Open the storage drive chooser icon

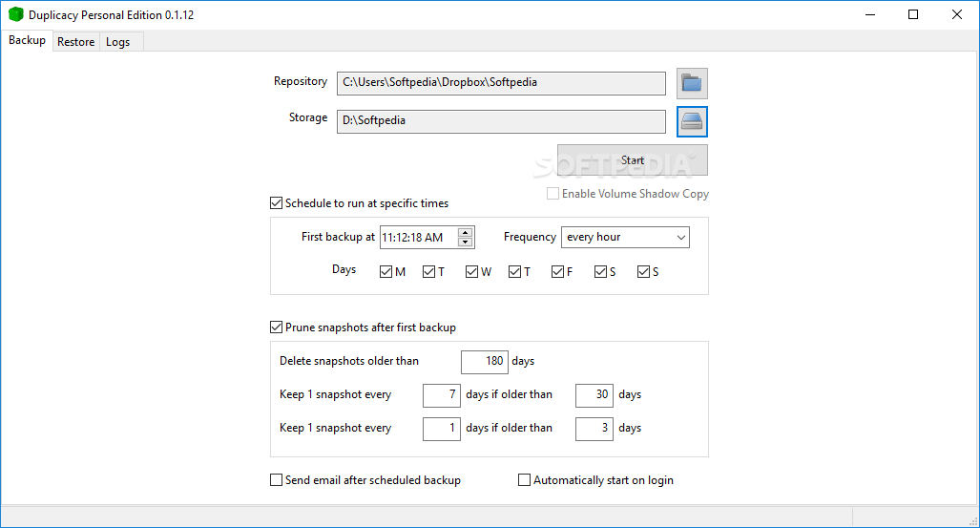tap(692, 121)
